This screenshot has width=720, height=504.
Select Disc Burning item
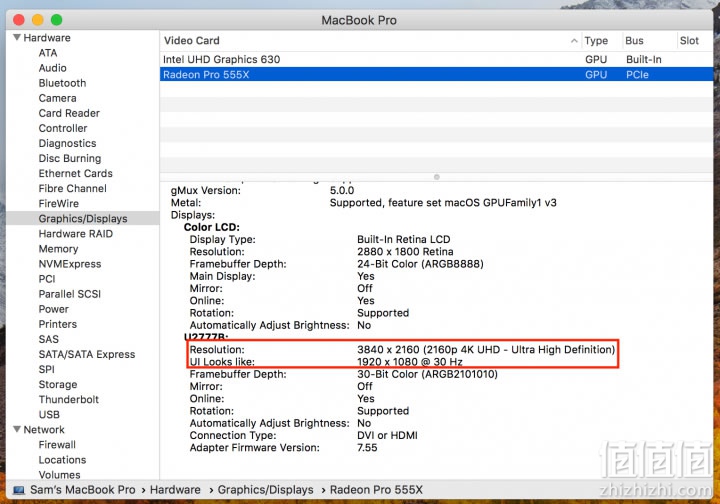[x=70, y=158]
